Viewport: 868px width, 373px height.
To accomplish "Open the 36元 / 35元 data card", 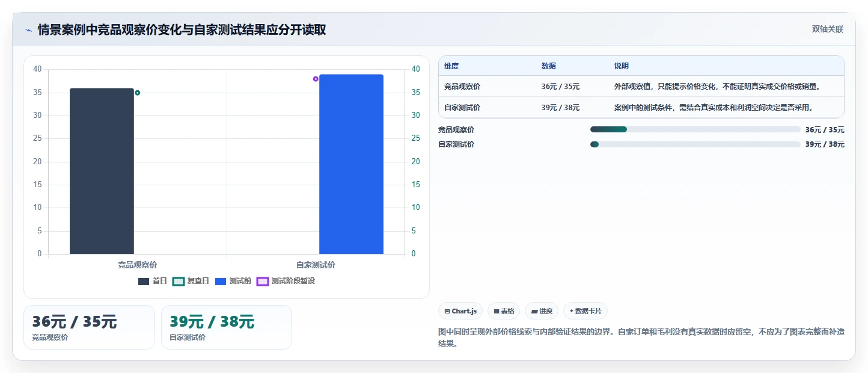I will click(x=89, y=327).
